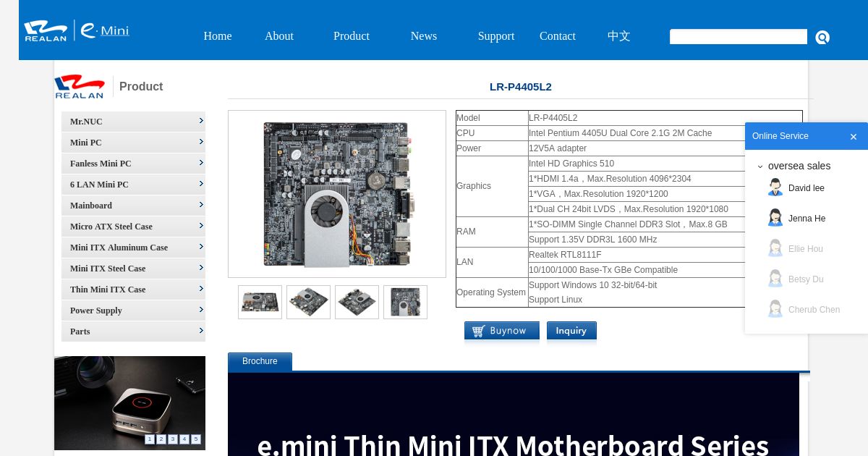Expand the Mr.NUC category arrow

(x=201, y=121)
